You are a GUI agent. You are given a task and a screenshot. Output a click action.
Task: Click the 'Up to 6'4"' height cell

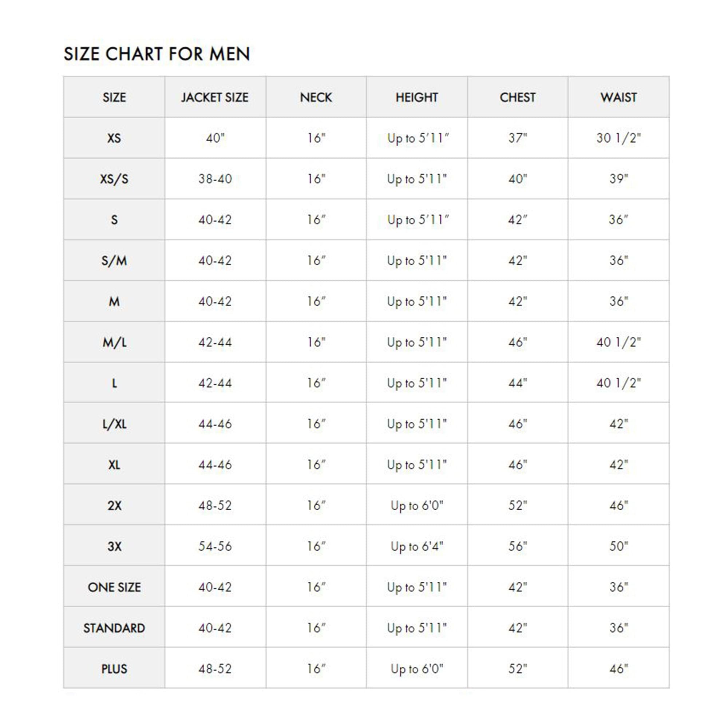pos(417,547)
